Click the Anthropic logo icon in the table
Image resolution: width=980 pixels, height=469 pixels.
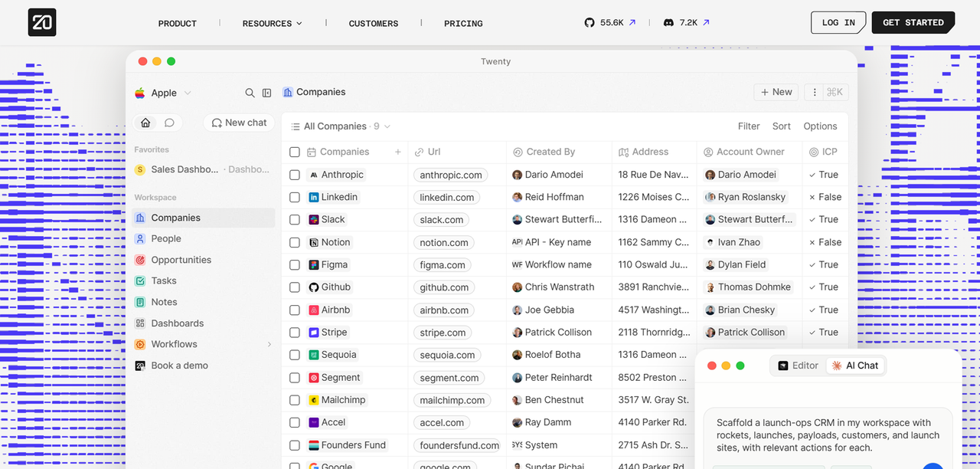[x=314, y=175]
